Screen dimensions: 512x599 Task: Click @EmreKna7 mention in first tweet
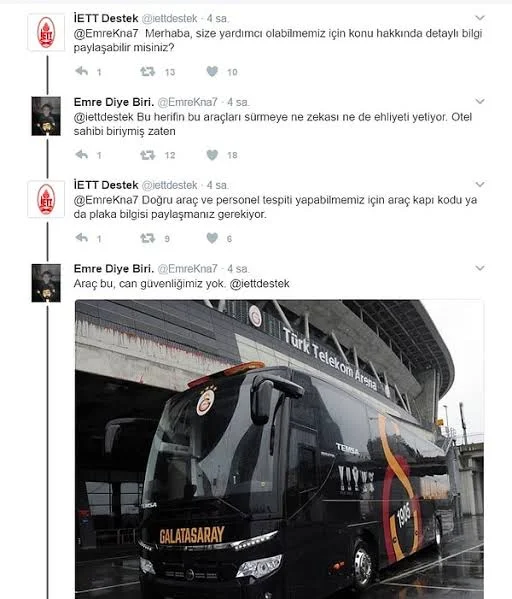coord(106,34)
